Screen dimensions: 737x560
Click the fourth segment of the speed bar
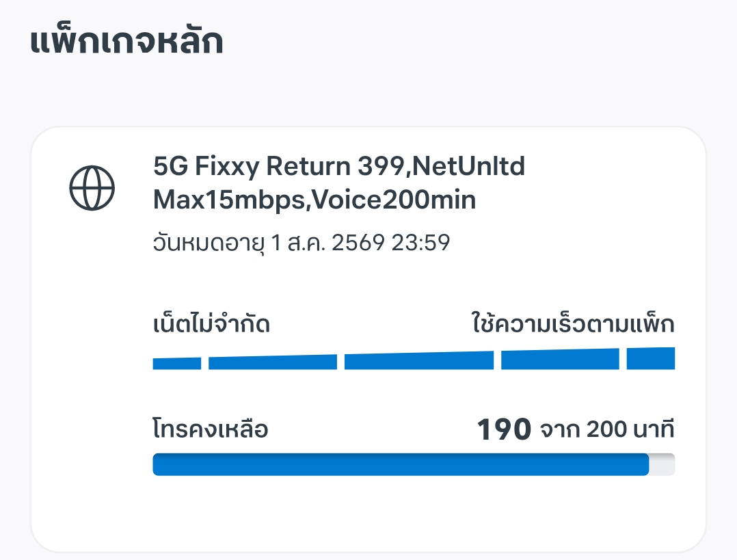pos(560,360)
